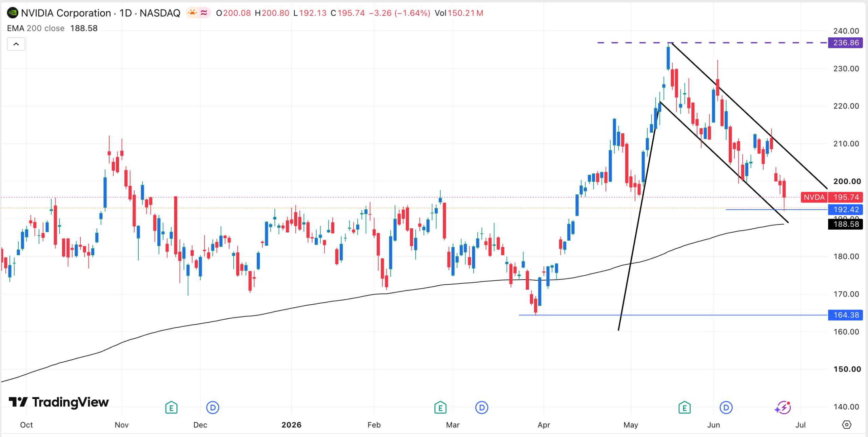Click bold 150.00 on price scale
Viewport: 868px width, 437px height.
(847, 369)
